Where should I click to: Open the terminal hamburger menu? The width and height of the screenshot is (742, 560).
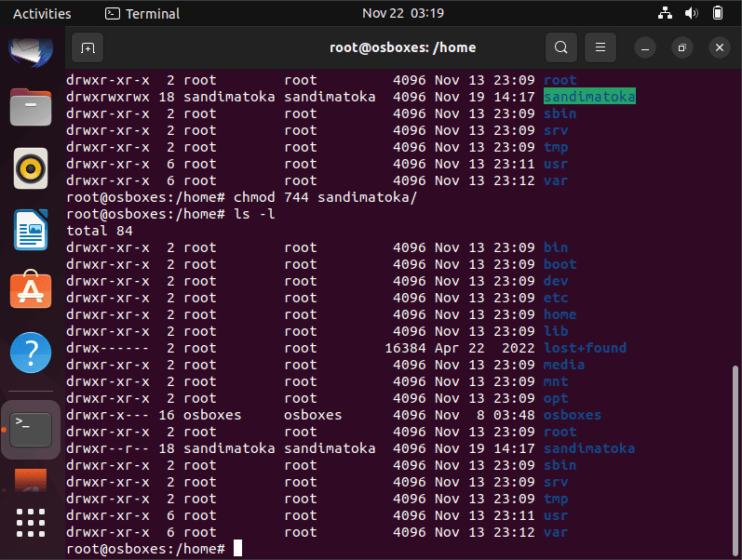point(600,47)
